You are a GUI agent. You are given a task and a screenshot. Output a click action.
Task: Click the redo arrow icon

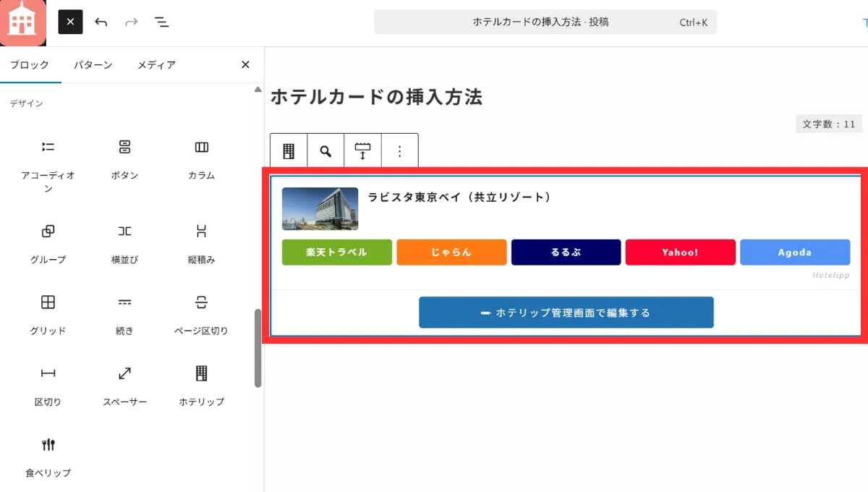131,22
